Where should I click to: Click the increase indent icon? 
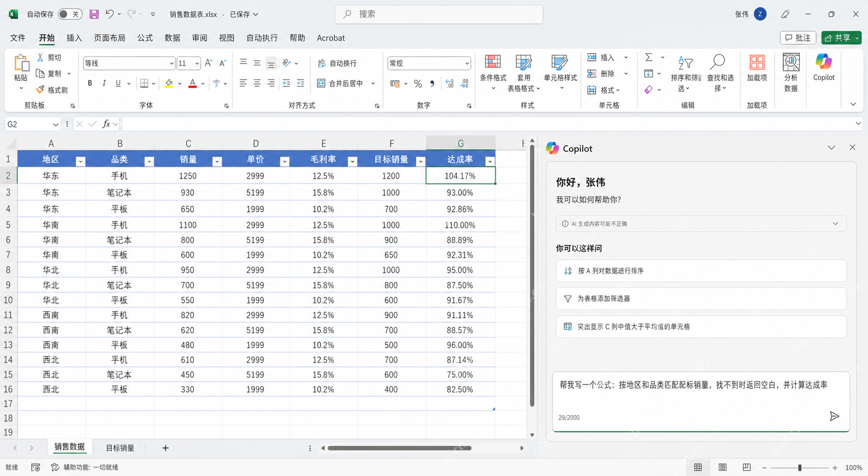(300, 83)
